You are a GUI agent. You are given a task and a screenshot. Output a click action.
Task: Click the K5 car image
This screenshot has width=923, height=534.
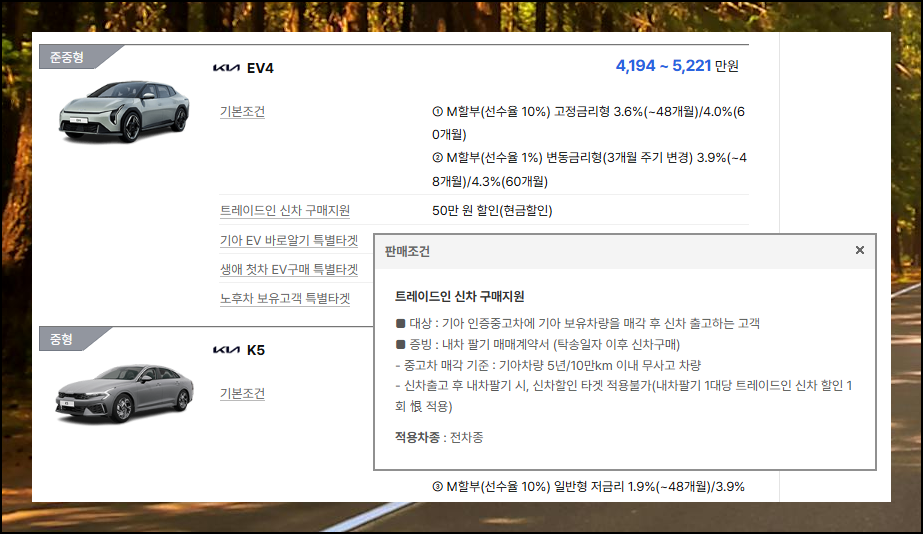pos(124,393)
